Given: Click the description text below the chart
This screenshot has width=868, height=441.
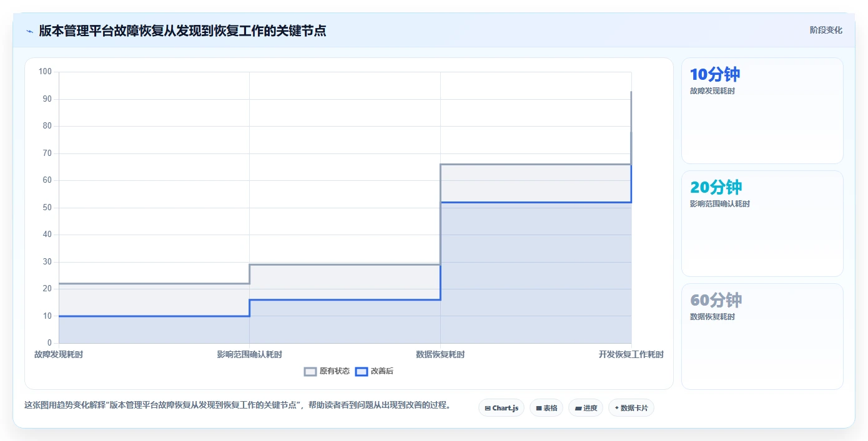Looking at the screenshot, I should 237,405.
